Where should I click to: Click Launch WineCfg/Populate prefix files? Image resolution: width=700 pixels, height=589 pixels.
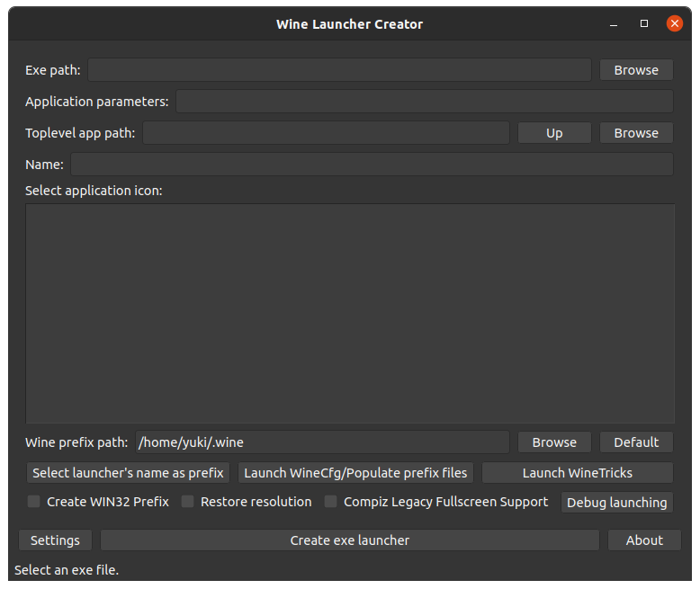pos(355,472)
